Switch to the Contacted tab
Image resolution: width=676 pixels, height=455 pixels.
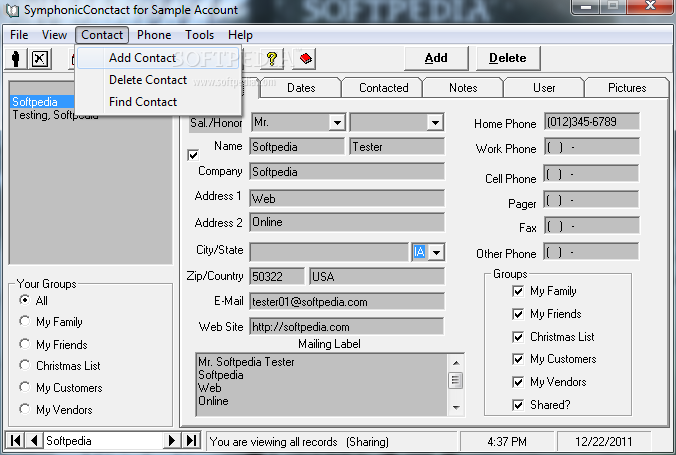point(383,88)
